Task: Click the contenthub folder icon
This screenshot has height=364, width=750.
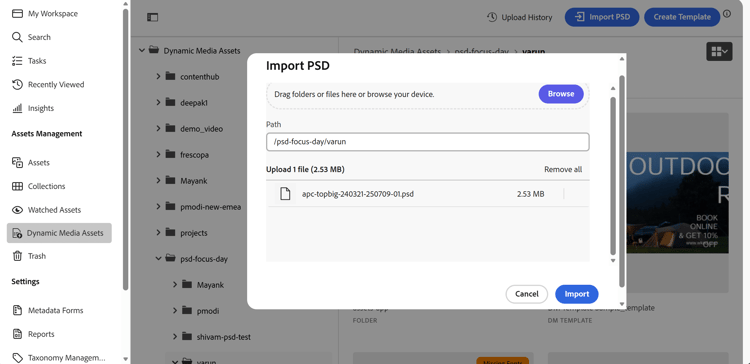Action: [x=170, y=76]
